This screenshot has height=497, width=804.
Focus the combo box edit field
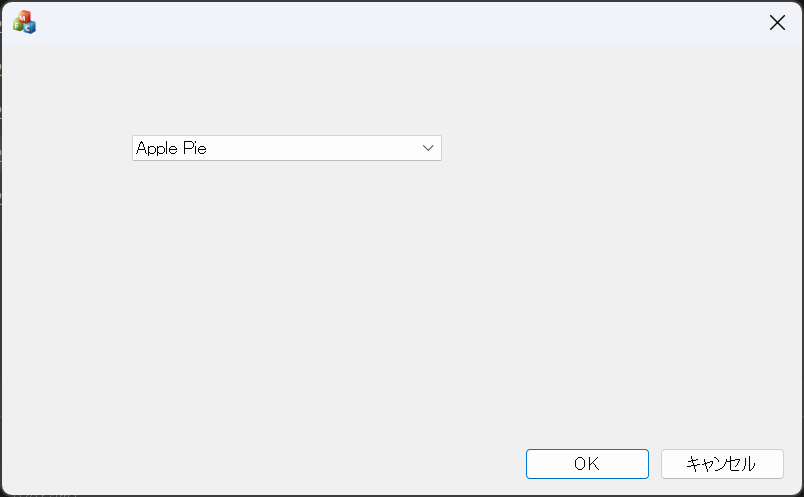coord(270,148)
